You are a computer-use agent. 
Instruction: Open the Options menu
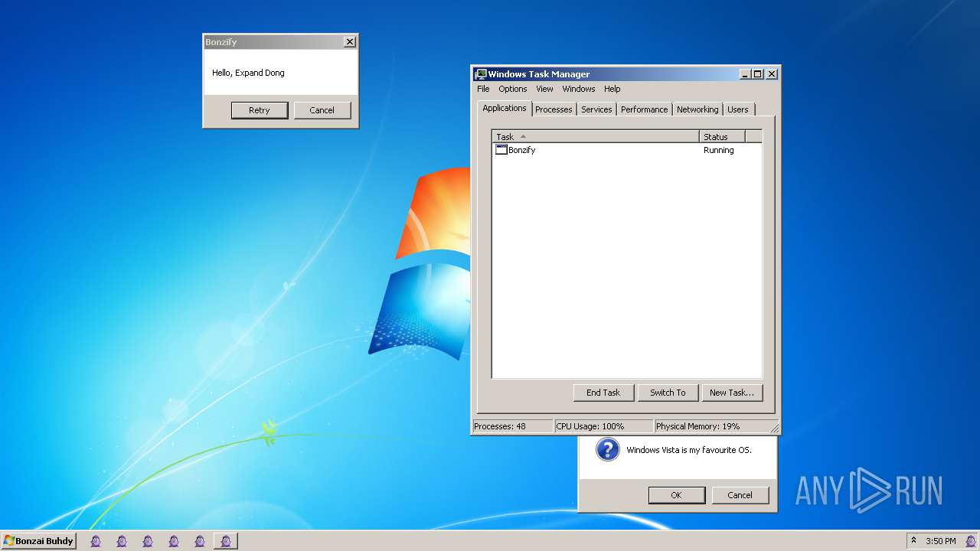(513, 89)
